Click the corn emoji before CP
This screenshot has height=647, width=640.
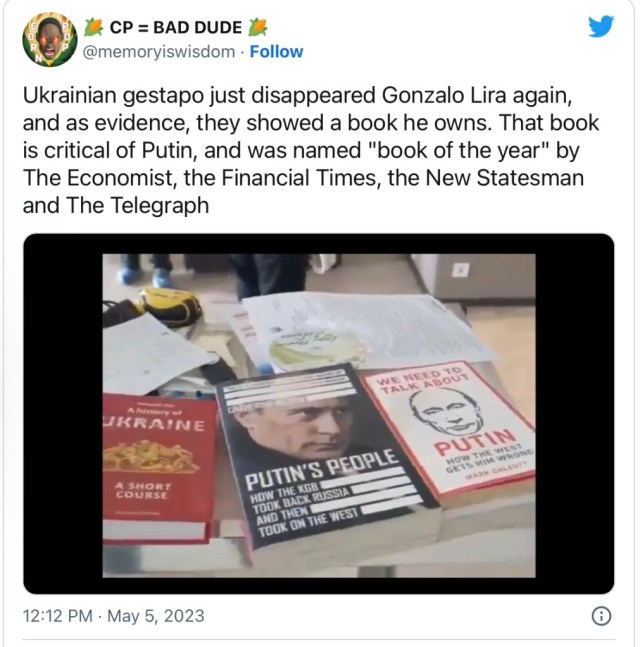[94, 28]
